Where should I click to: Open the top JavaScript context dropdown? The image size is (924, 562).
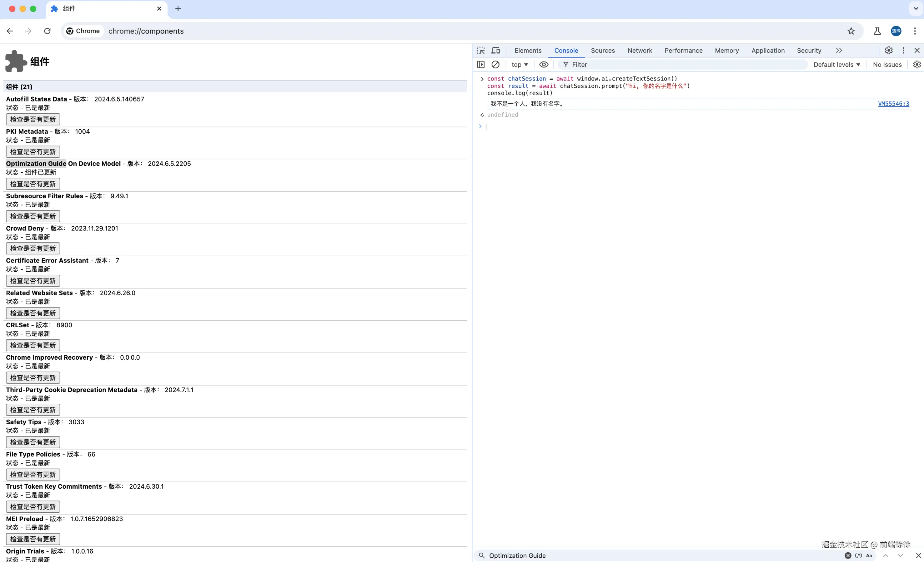tap(520, 64)
